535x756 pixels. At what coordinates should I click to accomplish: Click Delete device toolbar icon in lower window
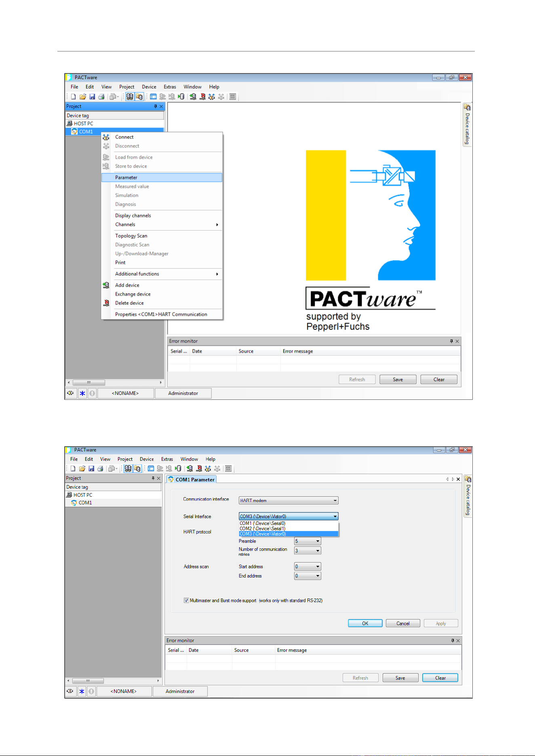point(199,469)
